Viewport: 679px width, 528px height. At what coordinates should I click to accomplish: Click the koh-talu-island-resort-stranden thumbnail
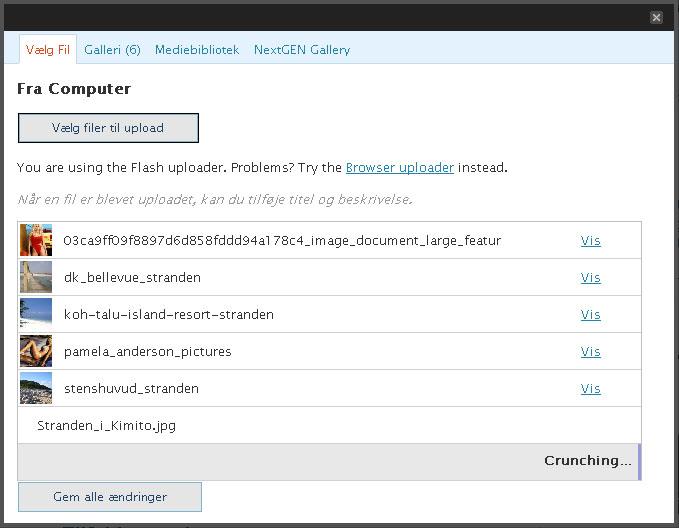coord(36,315)
